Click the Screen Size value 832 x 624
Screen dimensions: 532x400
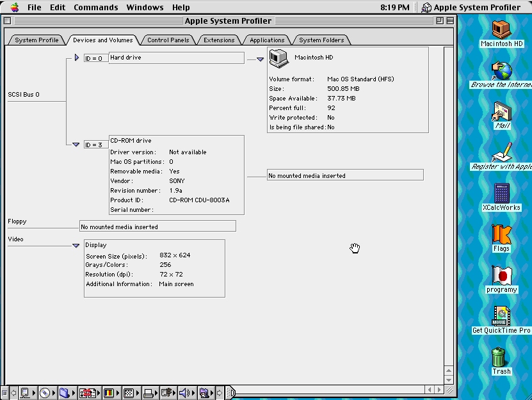(x=175, y=255)
